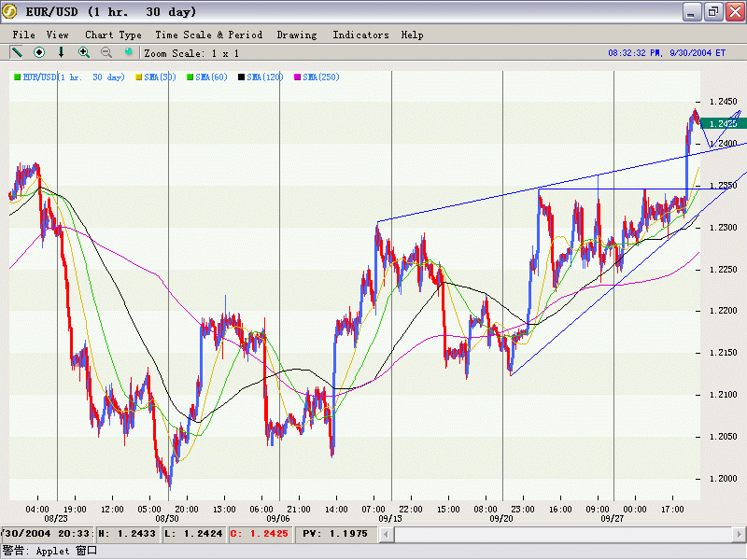This screenshot has width=747, height=560.
Task: Click the SMA(30) yellow legend swatch
Action: [x=139, y=77]
